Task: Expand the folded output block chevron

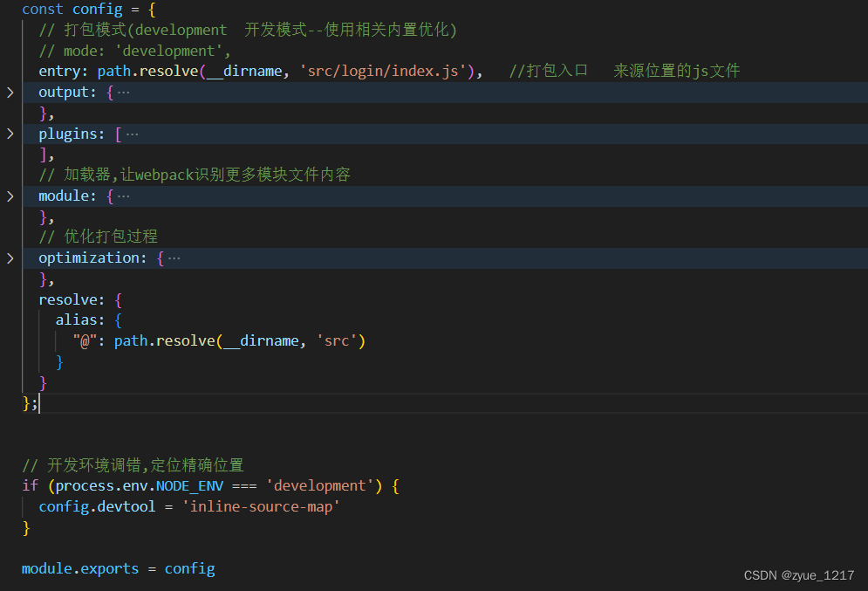Action: (x=10, y=93)
